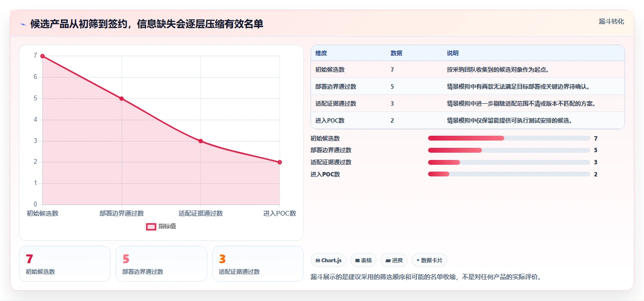The image size is (644, 301).
Task: Click the chart point for 适配证据通过数
Action: click(x=200, y=141)
